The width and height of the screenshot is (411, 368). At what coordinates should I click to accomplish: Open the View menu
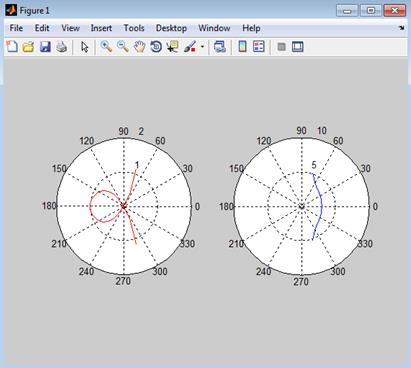click(70, 28)
